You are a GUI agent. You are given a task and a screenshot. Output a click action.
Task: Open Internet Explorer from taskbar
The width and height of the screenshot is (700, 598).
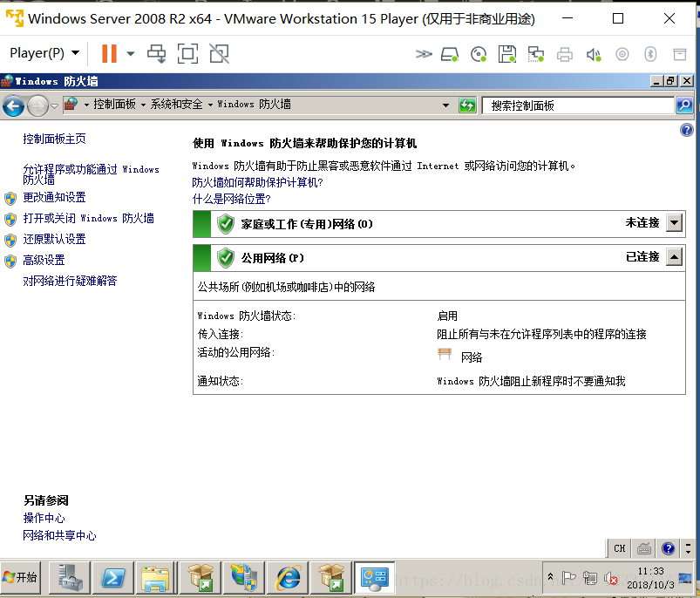288,578
